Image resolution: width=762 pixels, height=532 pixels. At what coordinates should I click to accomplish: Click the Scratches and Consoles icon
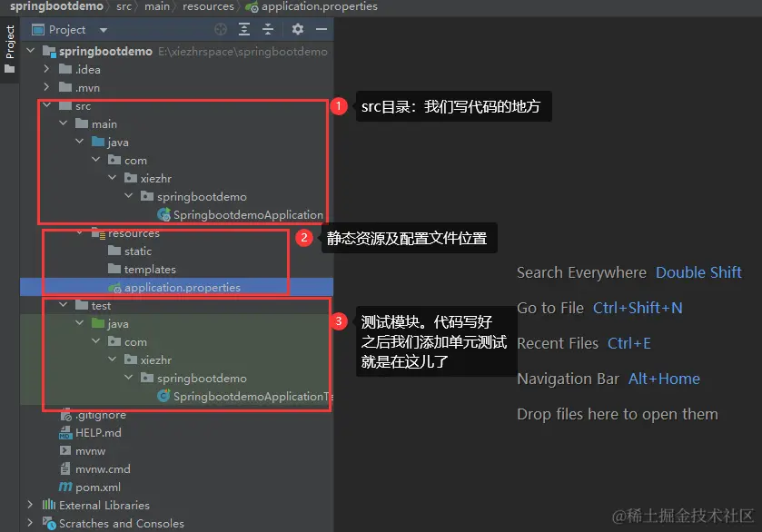[49, 523]
